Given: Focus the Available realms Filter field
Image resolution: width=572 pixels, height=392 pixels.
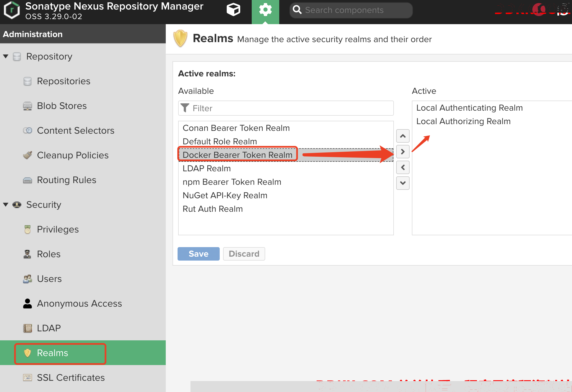Looking at the screenshot, I should (286, 108).
